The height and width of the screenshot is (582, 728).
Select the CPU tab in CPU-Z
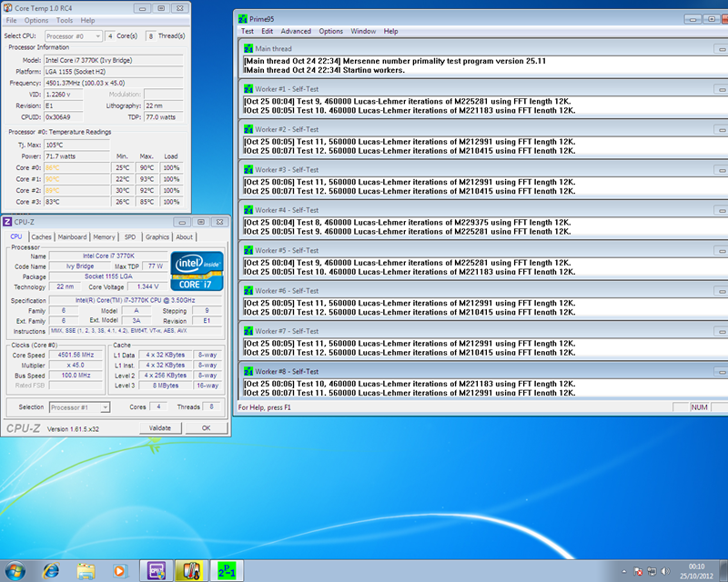(x=16, y=236)
